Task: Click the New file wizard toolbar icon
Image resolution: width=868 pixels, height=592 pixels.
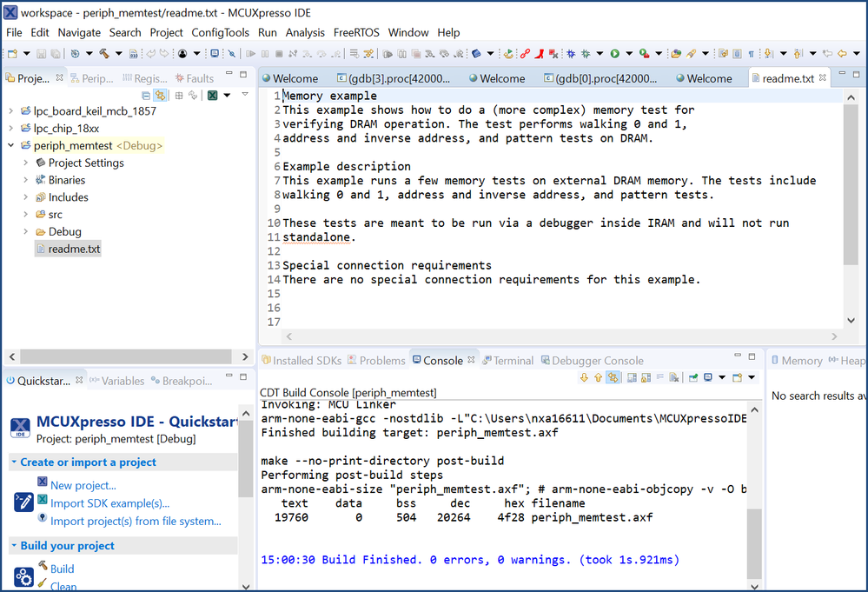Action: click(x=12, y=54)
